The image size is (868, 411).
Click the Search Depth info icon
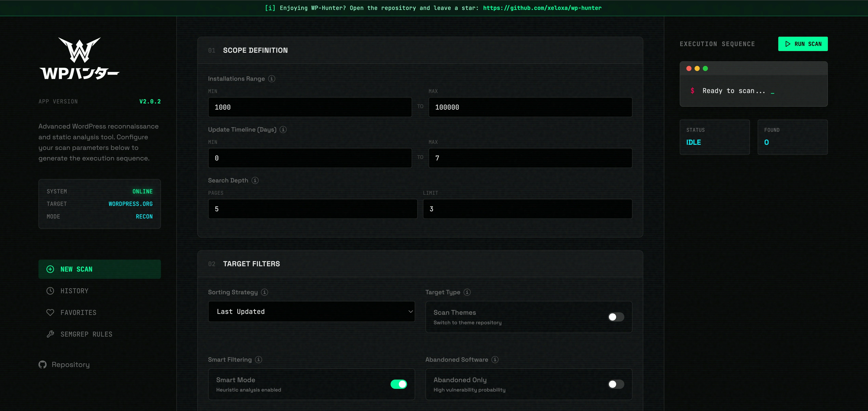255,180
